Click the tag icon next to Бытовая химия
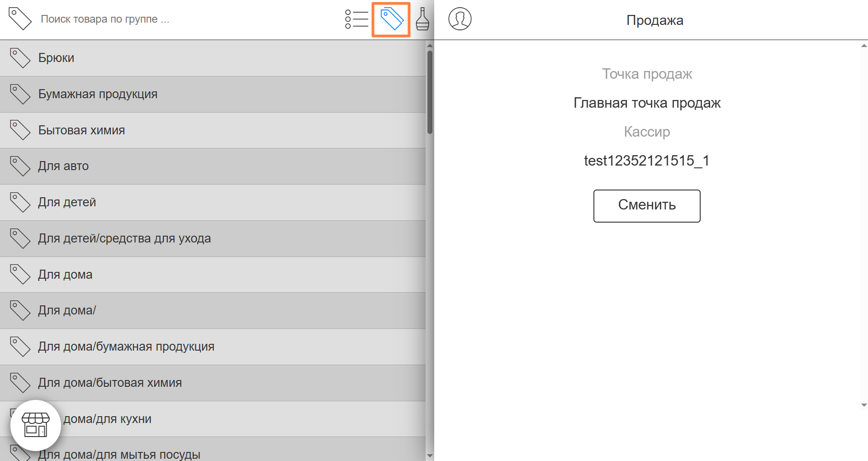Image resolution: width=868 pixels, height=461 pixels. click(20, 130)
